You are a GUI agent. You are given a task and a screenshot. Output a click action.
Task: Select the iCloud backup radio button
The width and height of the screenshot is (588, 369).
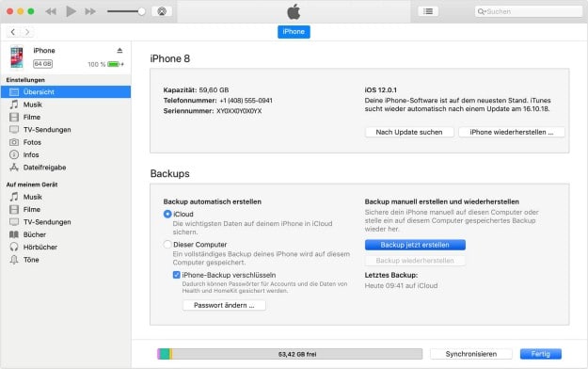[167, 214]
